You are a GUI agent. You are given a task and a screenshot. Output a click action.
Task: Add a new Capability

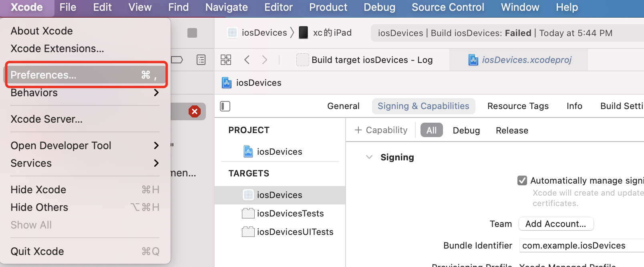point(381,130)
